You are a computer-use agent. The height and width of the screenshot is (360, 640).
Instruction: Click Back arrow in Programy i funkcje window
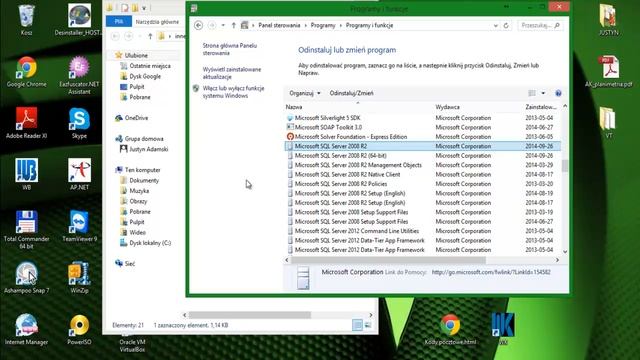[x=198, y=25]
